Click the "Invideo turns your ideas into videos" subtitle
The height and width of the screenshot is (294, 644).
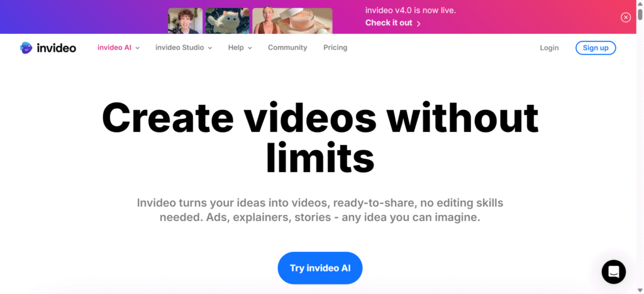pyautogui.click(x=320, y=210)
